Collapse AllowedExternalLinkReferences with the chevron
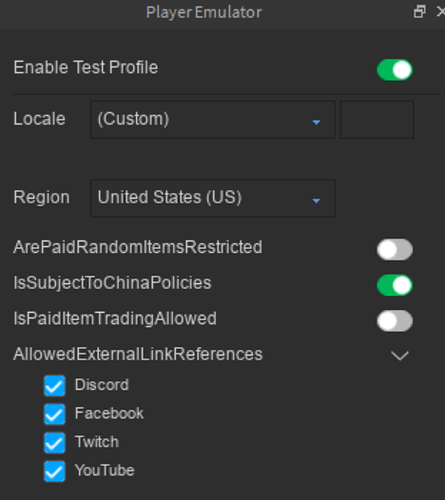The width and height of the screenshot is (445, 500). point(400,355)
